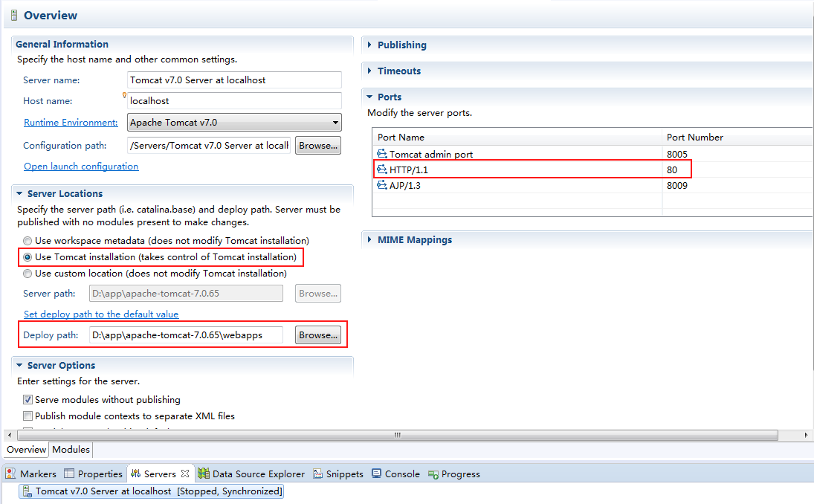The image size is (814, 504).
Task: Click the Data Source Explorer icon
Action: tap(204, 474)
